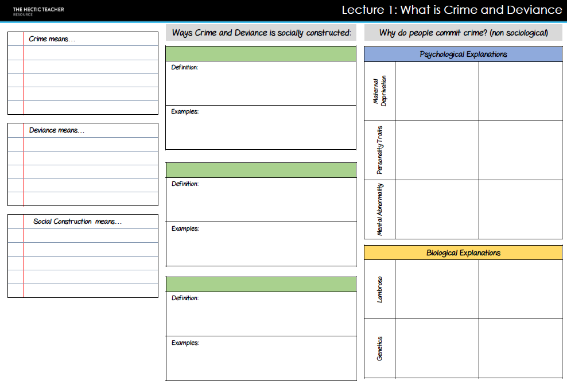
Task: Select the 'Mental Abnormality' row label
Action: click(379, 209)
